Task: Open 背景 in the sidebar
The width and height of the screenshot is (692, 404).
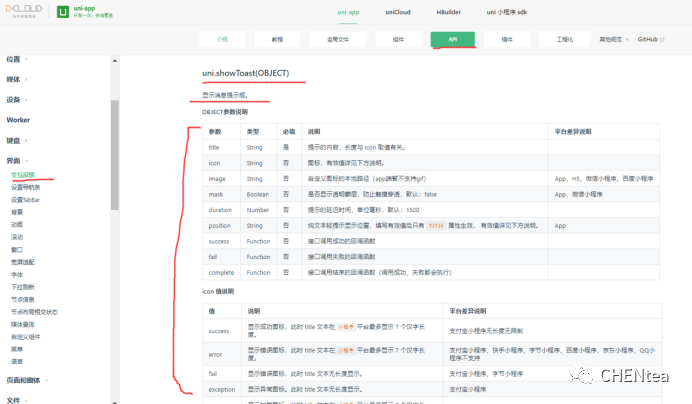Action: tap(17, 212)
